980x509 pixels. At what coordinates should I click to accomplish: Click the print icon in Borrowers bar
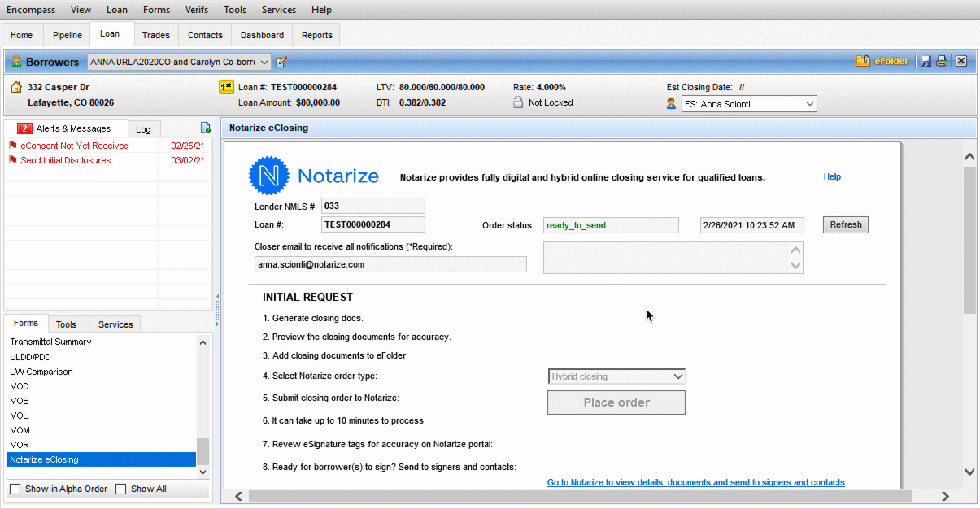[942, 61]
